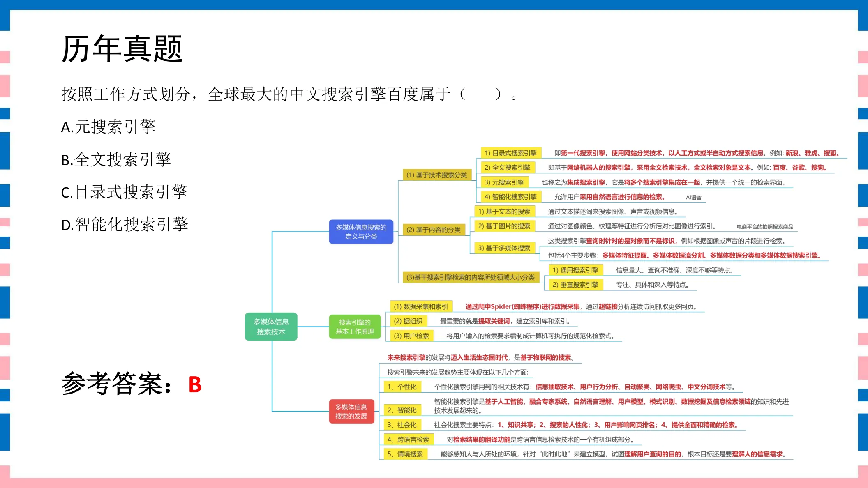Select option C.目录式搜索引擎

124,192
